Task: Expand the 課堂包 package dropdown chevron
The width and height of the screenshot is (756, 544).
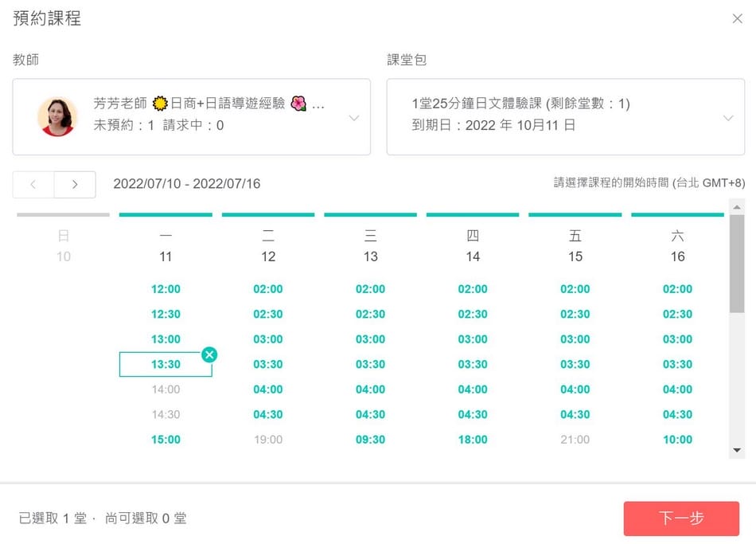Action: tap(728, 118)
